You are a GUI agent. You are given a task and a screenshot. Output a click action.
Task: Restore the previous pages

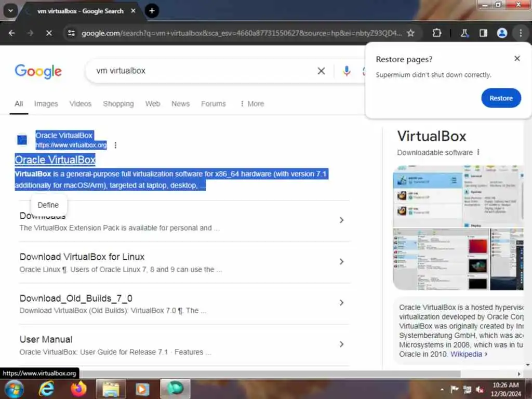(501, 98)
